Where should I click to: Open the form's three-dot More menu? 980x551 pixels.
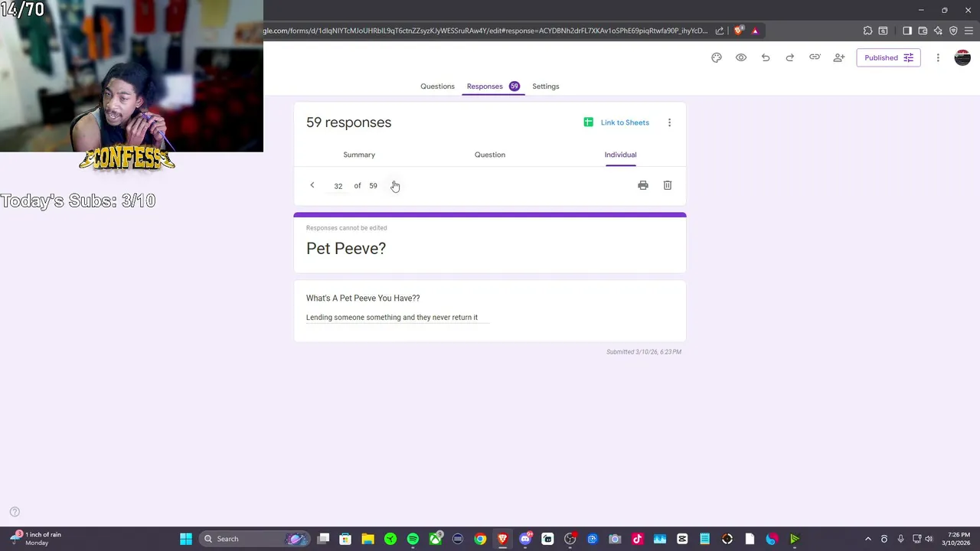pos(938,57)
